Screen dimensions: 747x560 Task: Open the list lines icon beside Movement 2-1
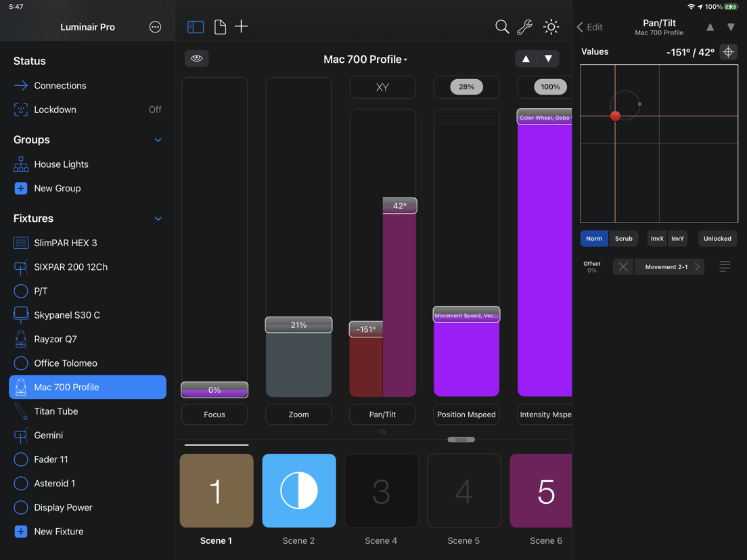[725, 266]
